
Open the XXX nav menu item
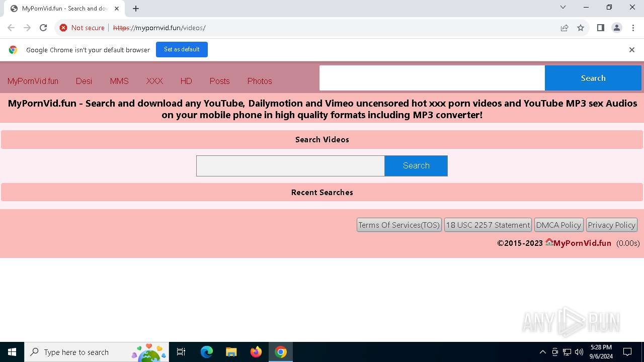tap(154, 81)
